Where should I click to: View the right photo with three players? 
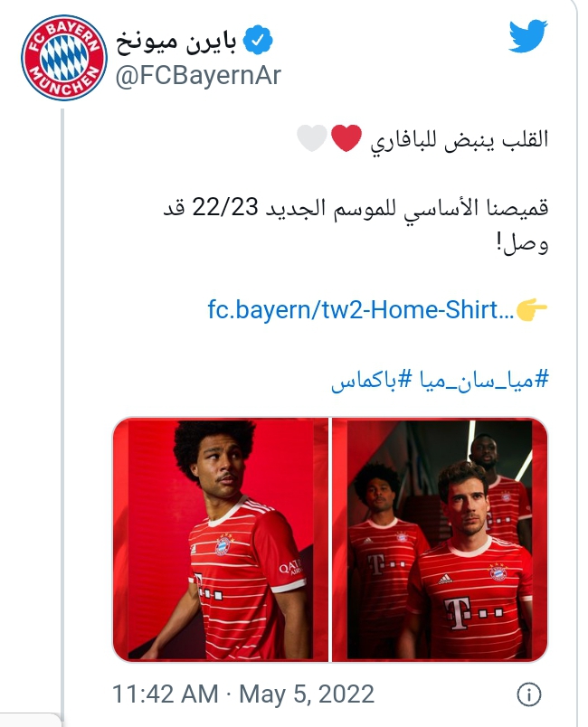[440, 539]
